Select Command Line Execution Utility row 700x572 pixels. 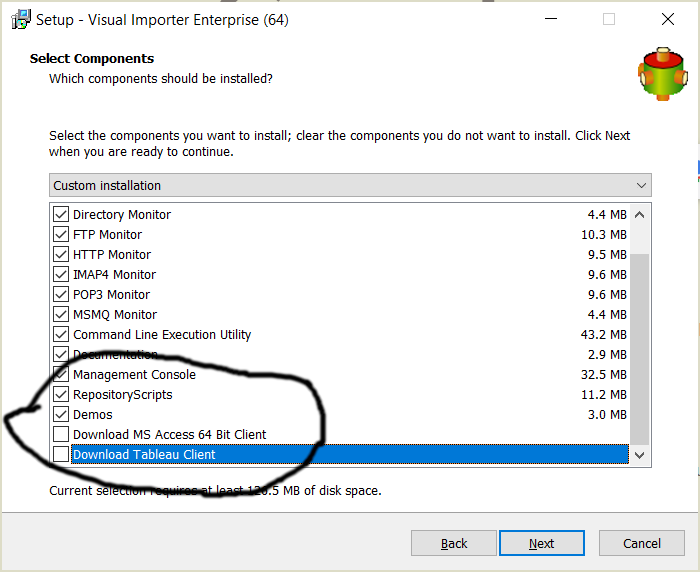click(340, 334)
